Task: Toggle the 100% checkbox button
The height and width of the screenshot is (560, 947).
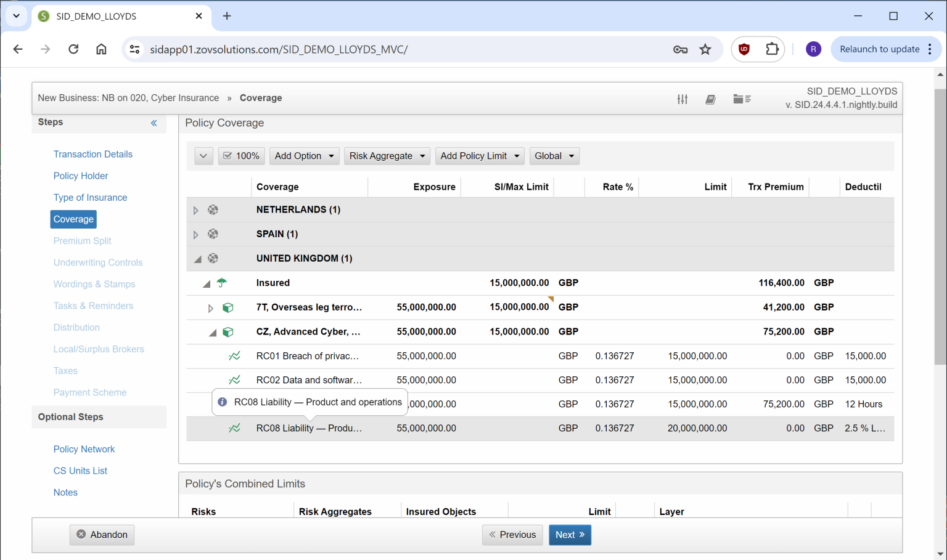Action: tap(242, 156)
